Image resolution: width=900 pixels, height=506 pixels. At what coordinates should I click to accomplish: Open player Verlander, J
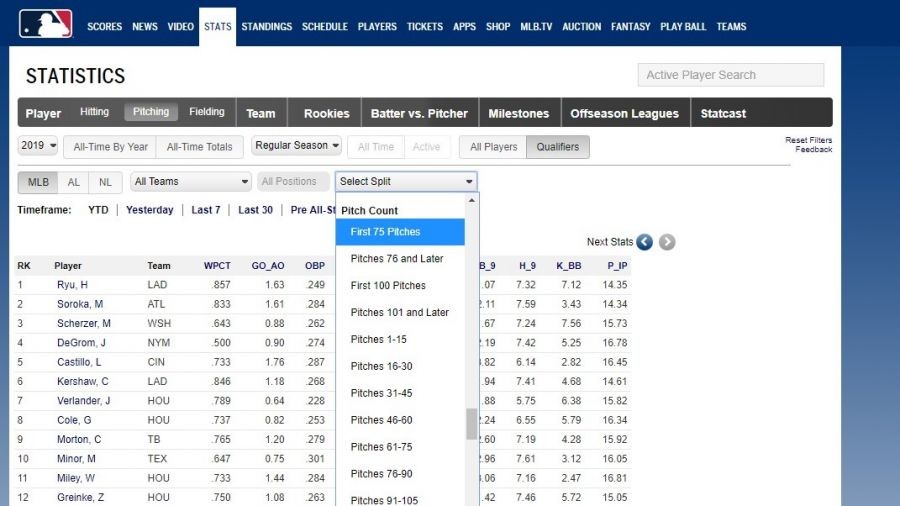(84, 400)
